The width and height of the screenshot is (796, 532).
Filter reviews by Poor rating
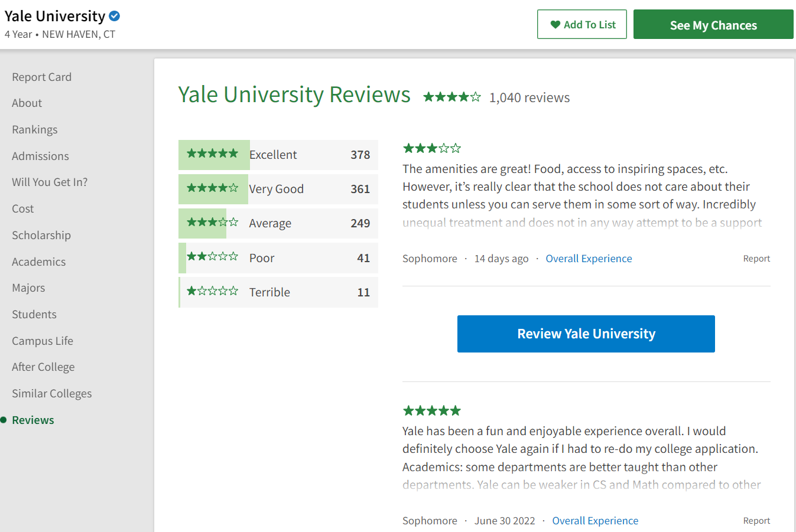pos(278,258)
